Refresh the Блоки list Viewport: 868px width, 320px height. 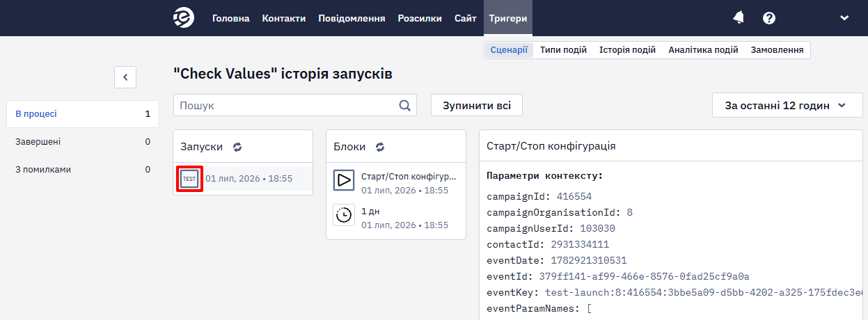pyautogui.click(x=380, y=147)
